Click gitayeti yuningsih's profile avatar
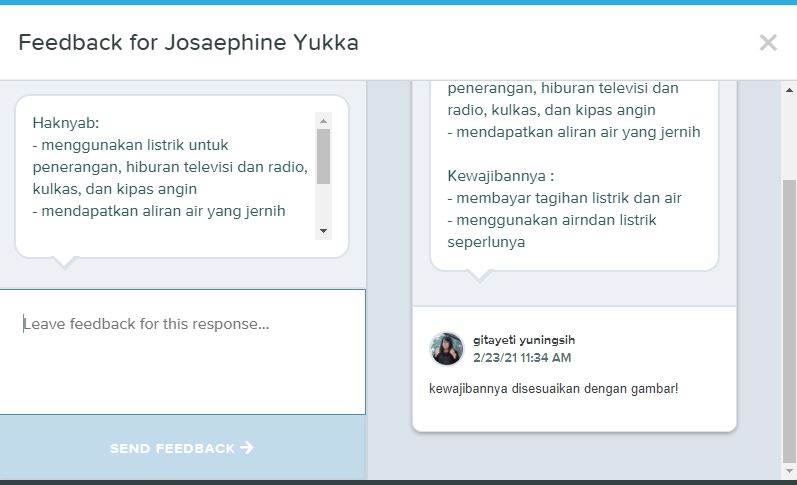 point(447,349)
